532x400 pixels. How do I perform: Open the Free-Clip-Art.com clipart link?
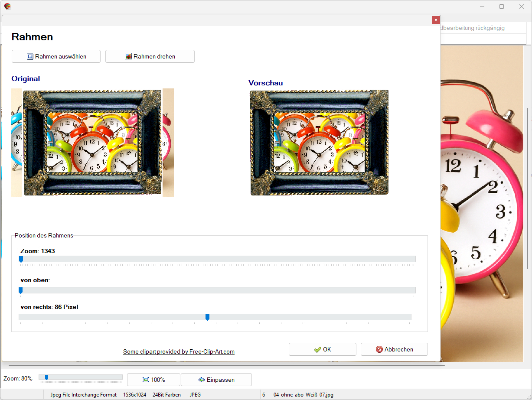[x=179, y=351]
